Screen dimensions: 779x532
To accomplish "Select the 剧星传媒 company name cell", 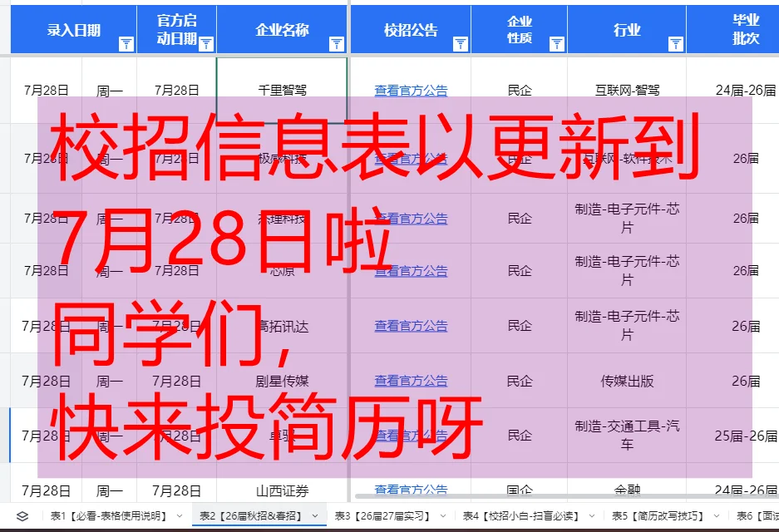I will point(282,381).
